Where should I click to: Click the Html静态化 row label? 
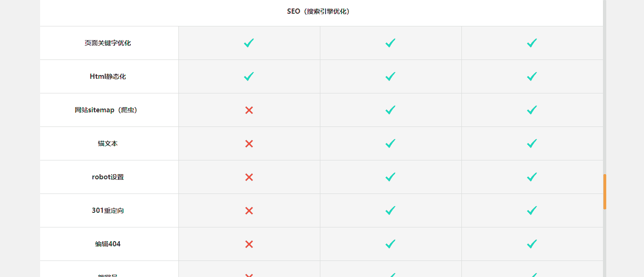coord(108,76)
